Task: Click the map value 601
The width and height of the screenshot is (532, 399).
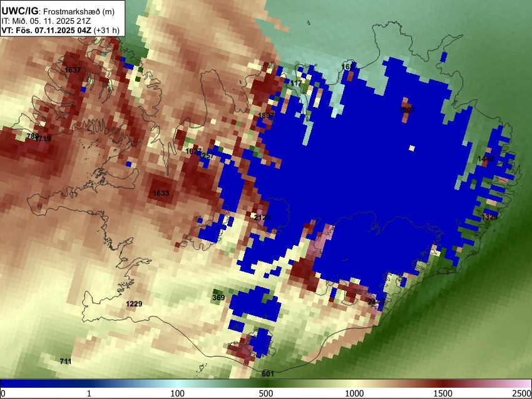Action: 268,374
